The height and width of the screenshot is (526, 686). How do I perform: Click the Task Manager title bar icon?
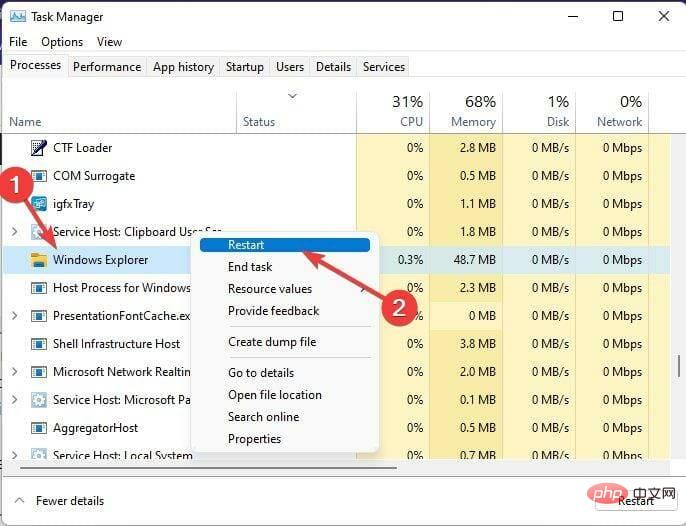[18, 17]
